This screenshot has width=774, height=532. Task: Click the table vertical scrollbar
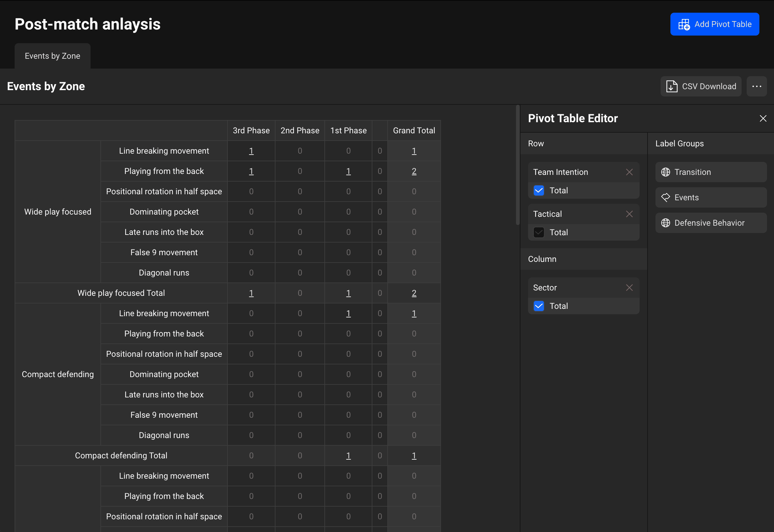pos(518,165)
